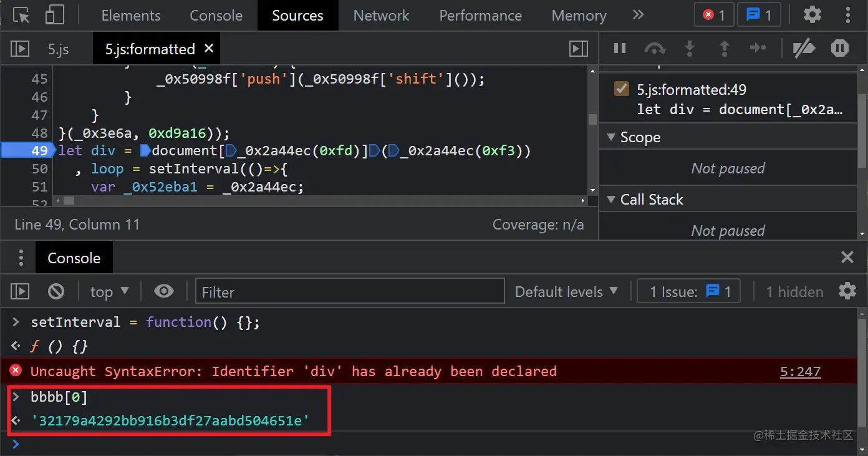Uncheck the 5.js:formatted:49 breakpoint
Viewport: 868px width, 456px height.
(x=621, y=89)
